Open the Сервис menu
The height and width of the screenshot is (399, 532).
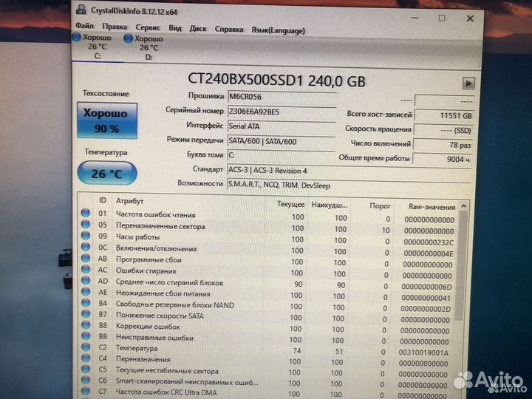tap(148, 27)
